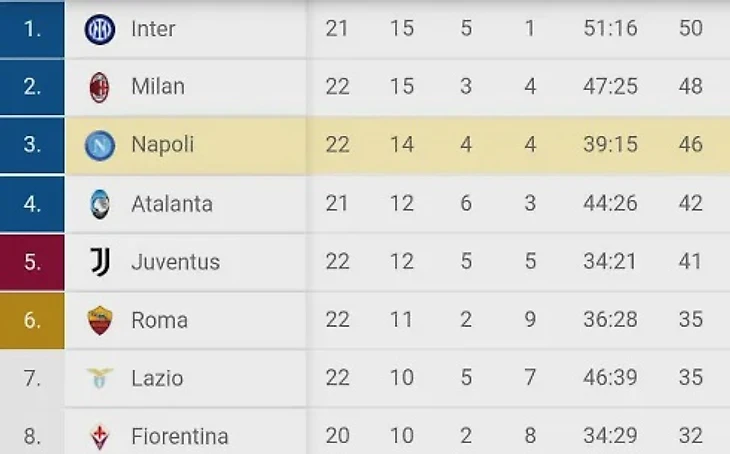Select the highlighted Napoli team name
730x454 pixels.
coord(162,145)
